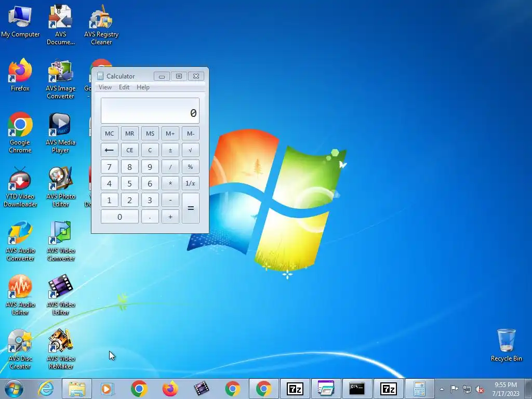Click the 5 key in Calculator
This screenshot has width=532, height=399.
[129, 183]
